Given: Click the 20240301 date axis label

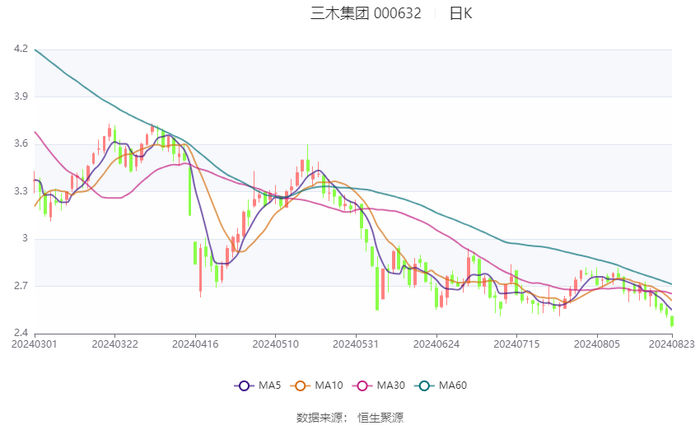Looking at the screenshot, I should pos(34,344).
